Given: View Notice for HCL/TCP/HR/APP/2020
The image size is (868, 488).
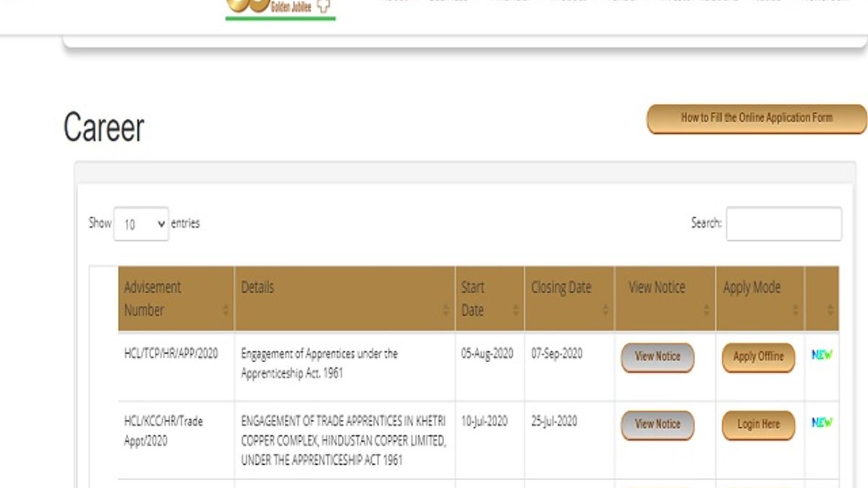Looking at the screenshot, I should click(x=658, y=357).
